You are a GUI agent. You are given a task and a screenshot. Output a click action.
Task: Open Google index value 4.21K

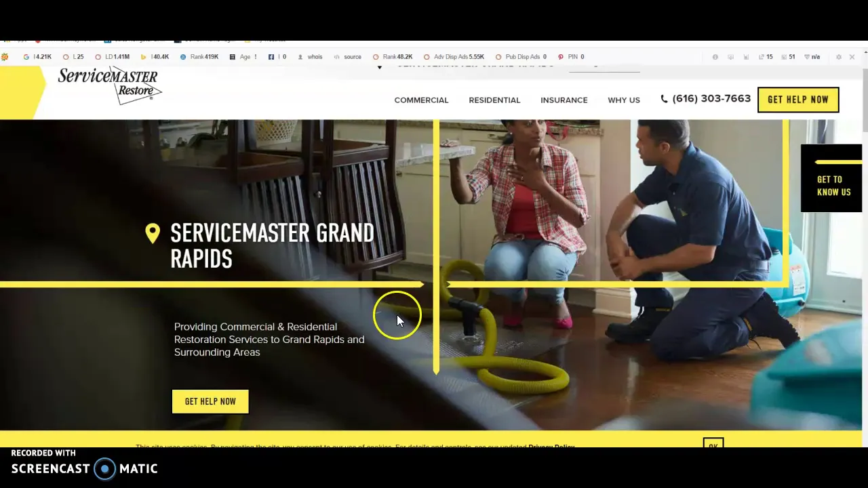pyautogui.click(x=37, y=57)
